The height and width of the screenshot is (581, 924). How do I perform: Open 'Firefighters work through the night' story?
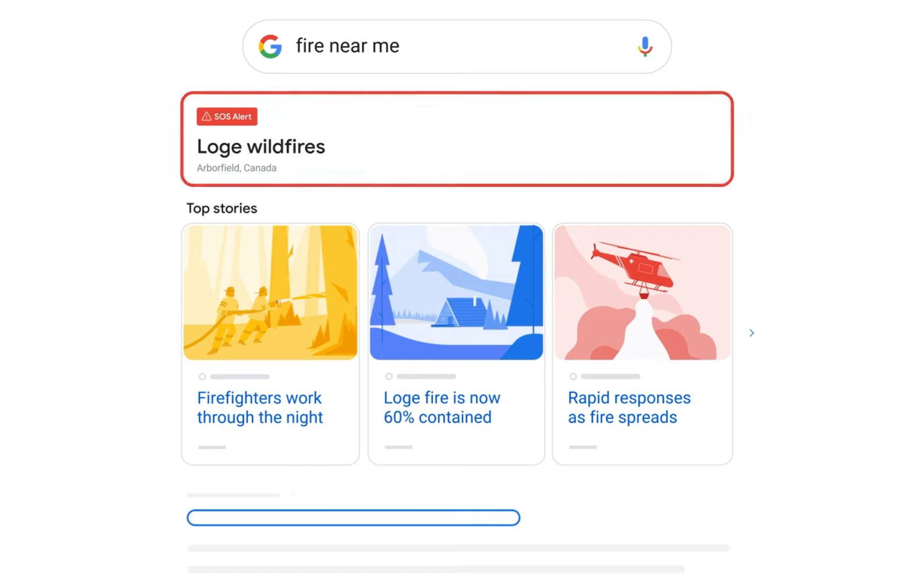point(260,407)
